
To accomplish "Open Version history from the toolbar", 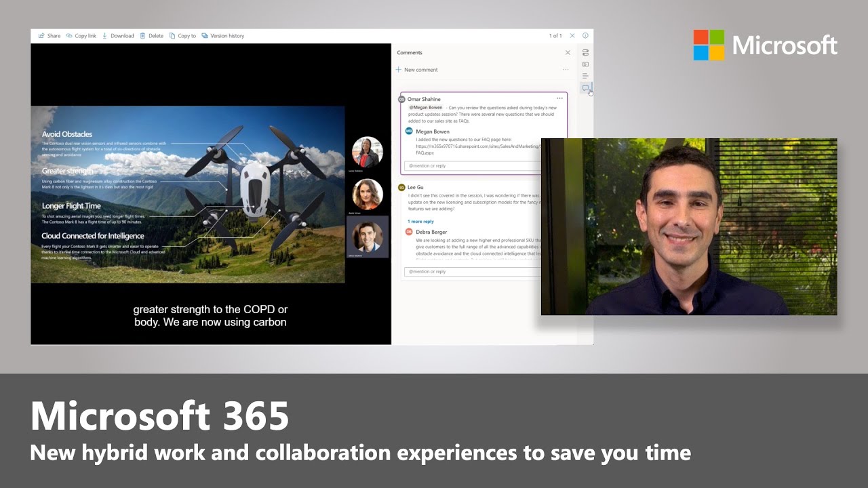I will (x=222, y=36).
